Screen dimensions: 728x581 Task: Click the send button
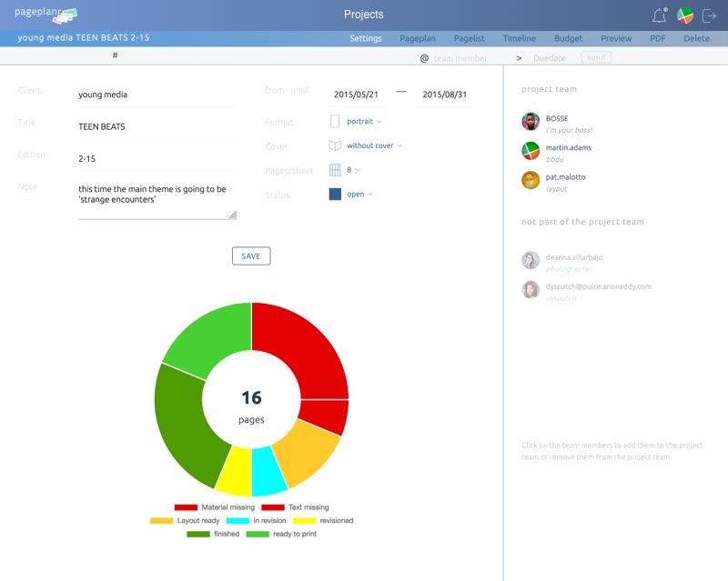click(x=596, y=57)
